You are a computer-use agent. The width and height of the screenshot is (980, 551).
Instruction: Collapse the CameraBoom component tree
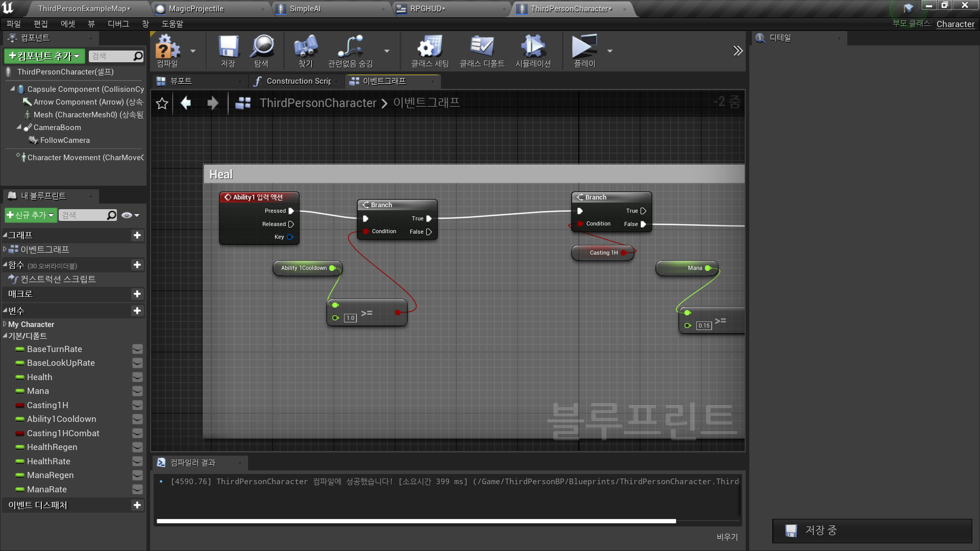coord(19,127)
